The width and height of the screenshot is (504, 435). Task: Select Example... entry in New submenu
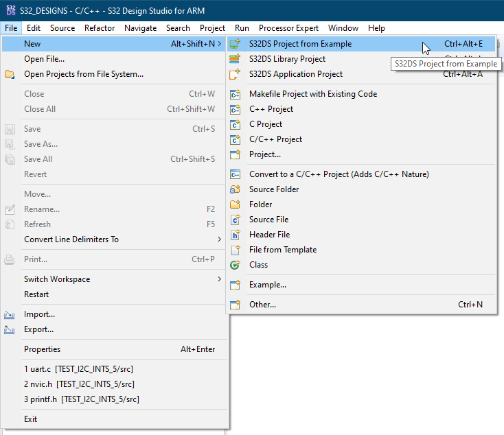[x=361, y=285]
